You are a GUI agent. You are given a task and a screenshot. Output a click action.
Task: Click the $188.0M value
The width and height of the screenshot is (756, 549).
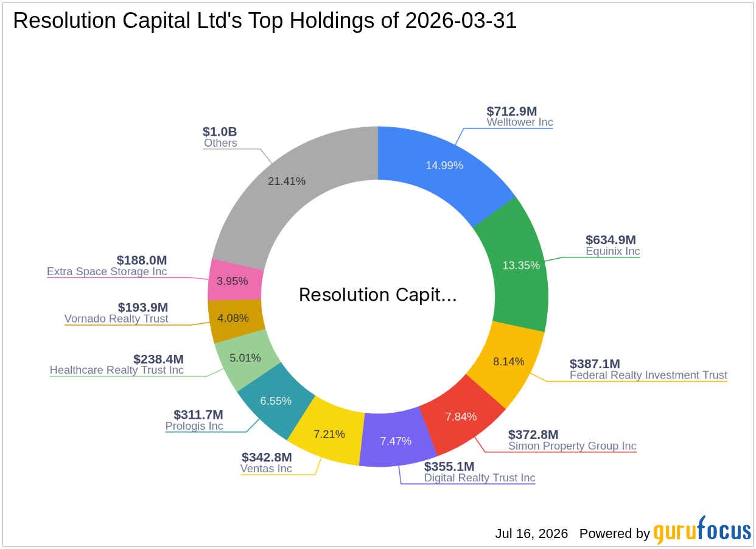point(142,260)
